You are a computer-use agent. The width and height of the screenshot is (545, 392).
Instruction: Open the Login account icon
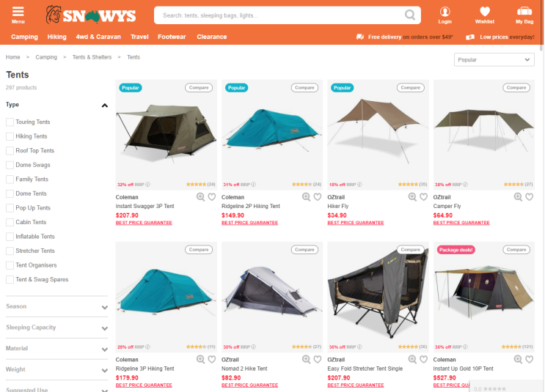tap(445, 15)
